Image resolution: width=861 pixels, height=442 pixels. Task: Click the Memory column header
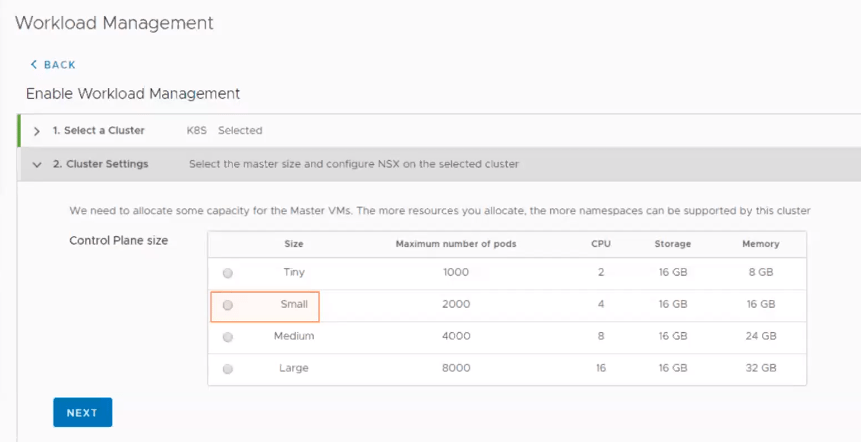[x=760, y=244]
